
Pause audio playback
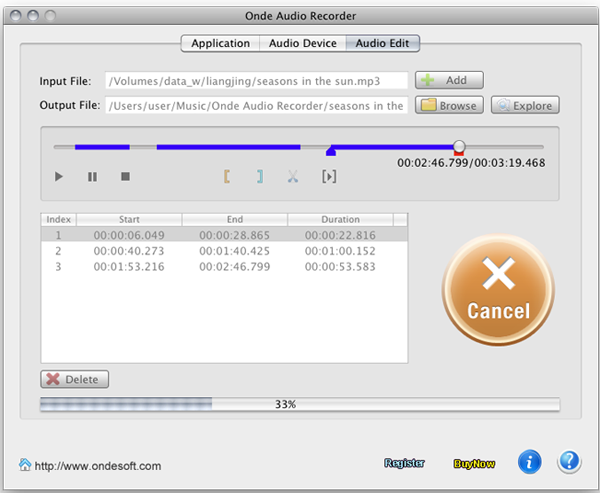(92, 177)
